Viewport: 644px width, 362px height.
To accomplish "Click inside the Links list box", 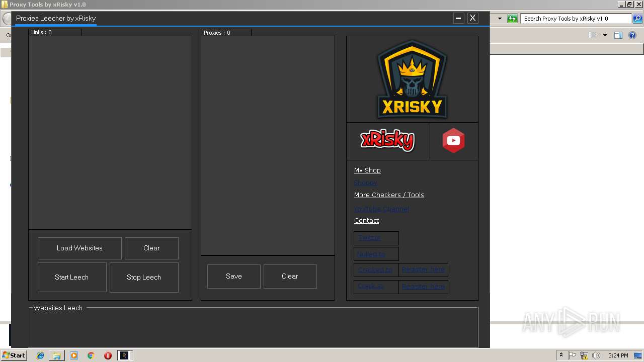I will click(110, 133).
